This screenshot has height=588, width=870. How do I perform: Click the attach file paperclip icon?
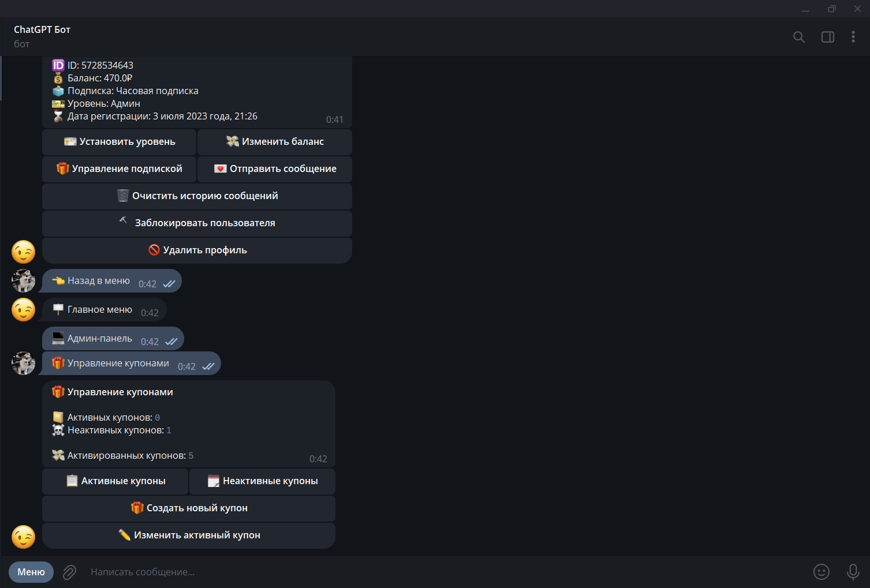[x=69, y=572]
